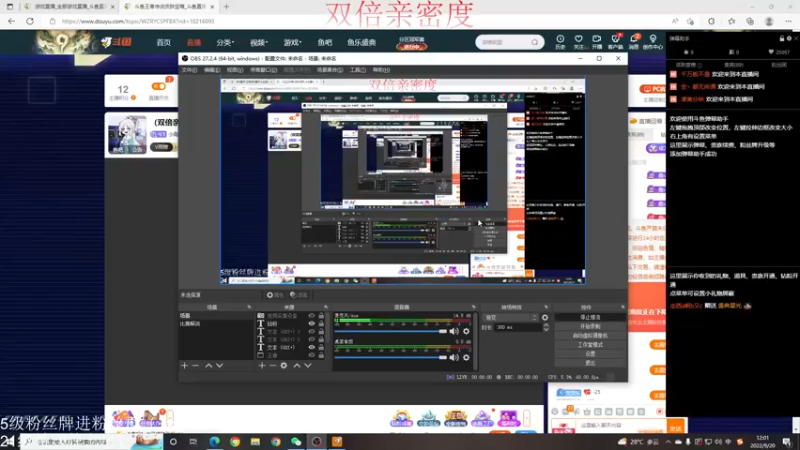Remove the selected source with the minus icon

tap(272, 365)
